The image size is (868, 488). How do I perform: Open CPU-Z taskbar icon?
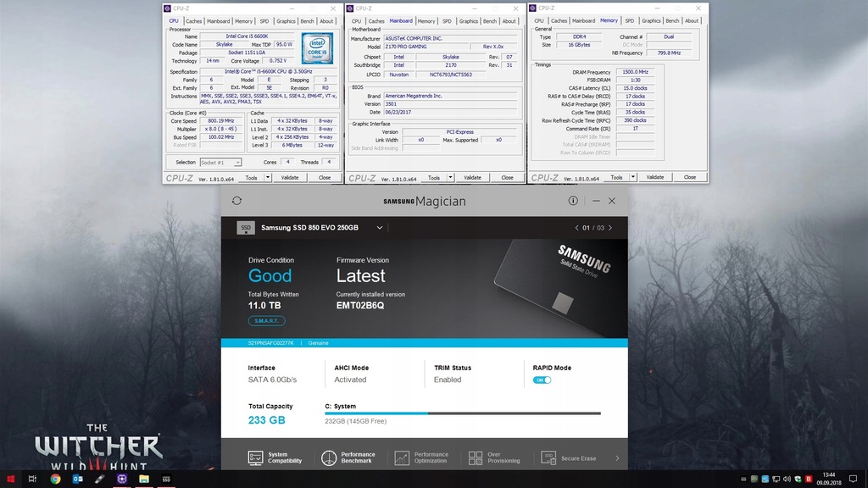(122, 479)
